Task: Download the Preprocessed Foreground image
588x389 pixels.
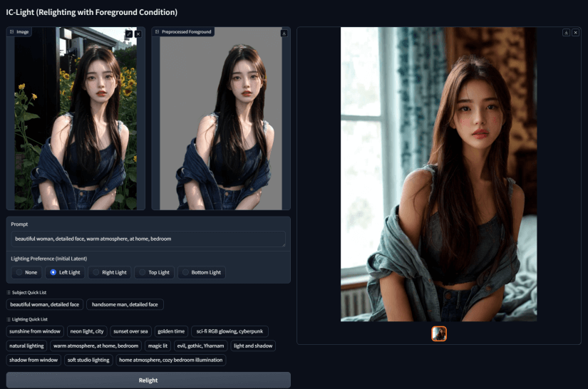Action: pyautogui.click(x=284, y=33)
